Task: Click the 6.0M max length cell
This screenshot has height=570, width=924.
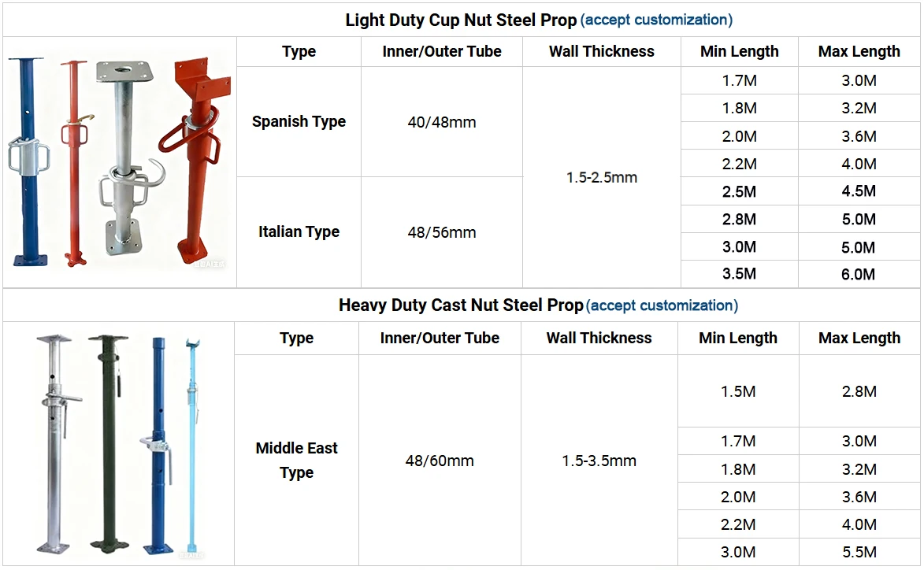Action: pos(859,275)
